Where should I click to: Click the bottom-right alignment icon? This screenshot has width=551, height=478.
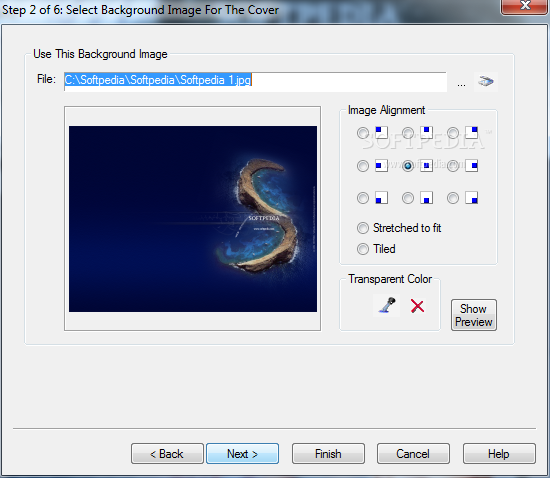click(x=472, y=198)
